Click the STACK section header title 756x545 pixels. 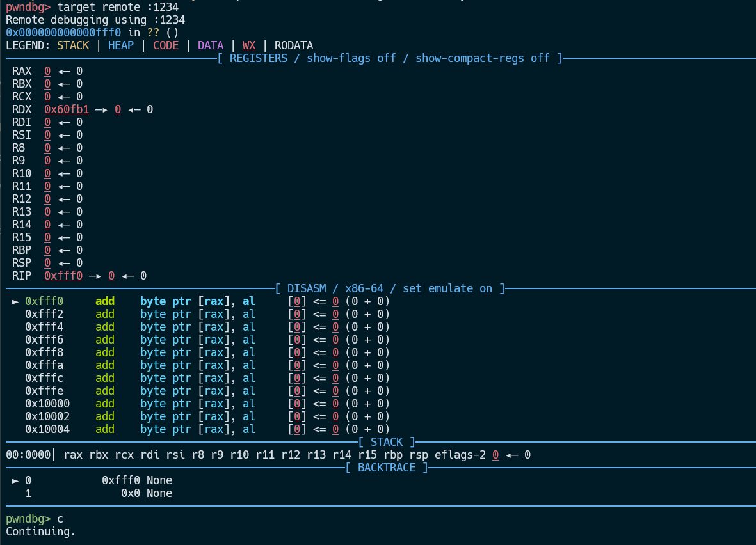[387, 442]
